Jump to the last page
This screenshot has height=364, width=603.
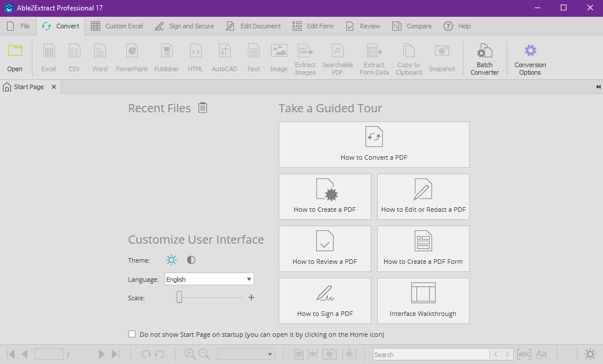pyautogui.click(x=115, y=354)
